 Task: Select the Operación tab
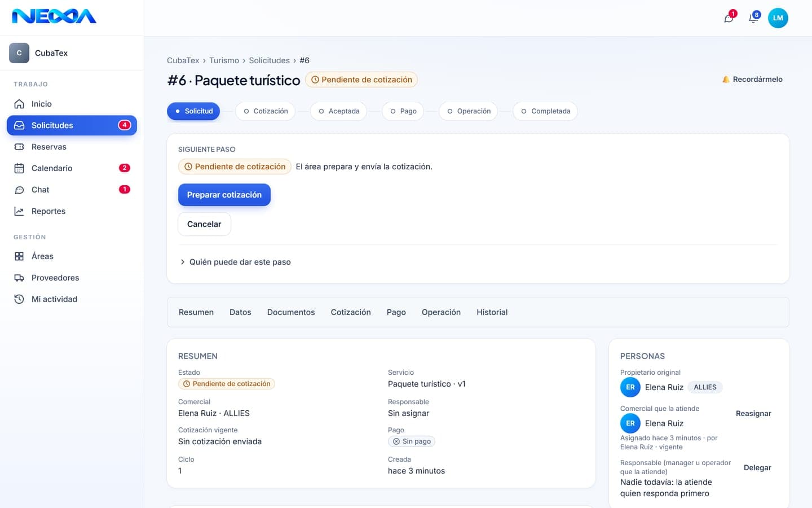441,312
